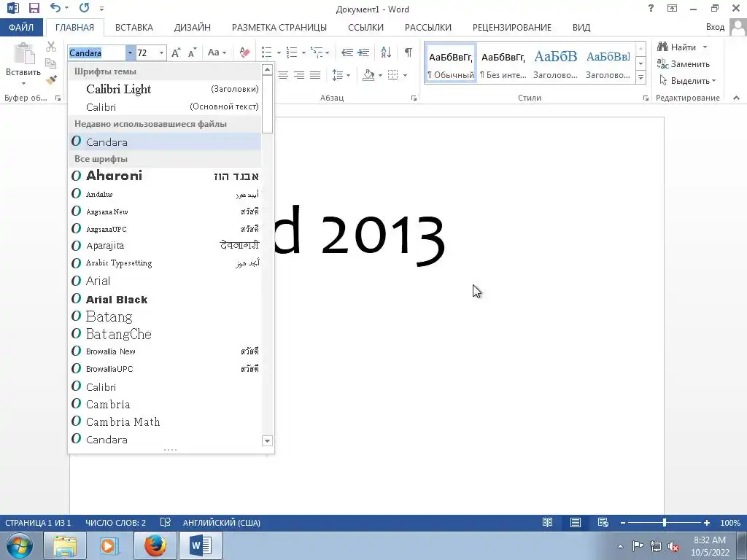This screenshot has height=560, width=747.
Task: Open the Windows Start menu
Action: pyautogui.click(x=20, y=545)
